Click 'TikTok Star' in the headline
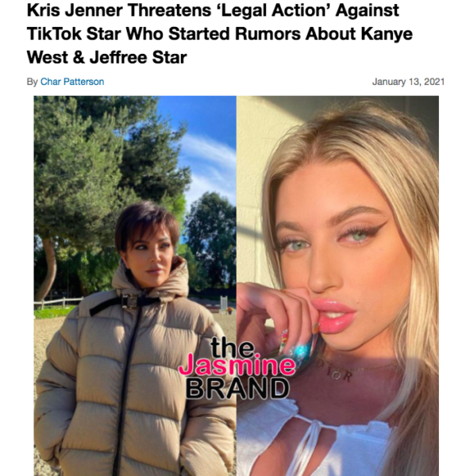 pos(74,34)
